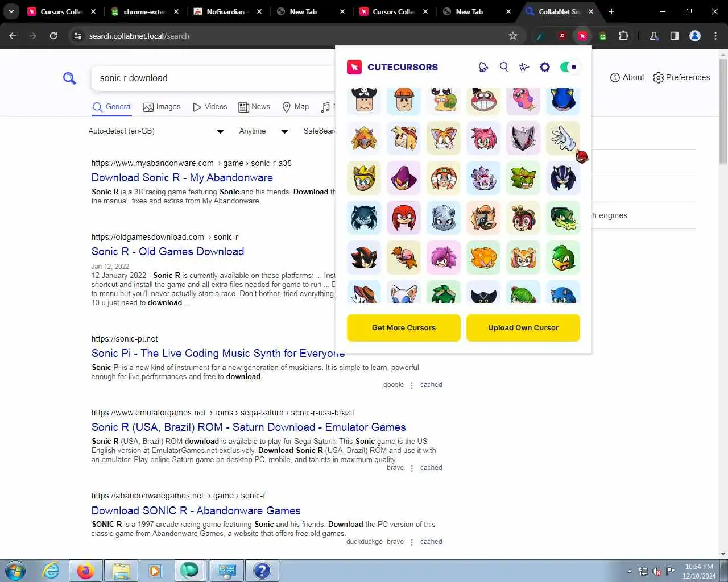Open the Sonic R - Old Games Download result
Image resolution: width=728 pixels, height=582 pixels.
click(168, 252)
